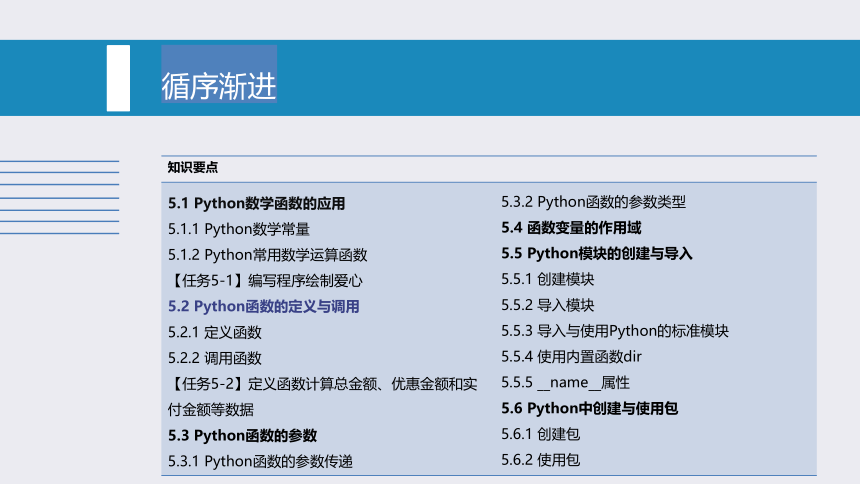
Task: Click heading 5.4 函数变量的作用域
Action: click(571, 227)
